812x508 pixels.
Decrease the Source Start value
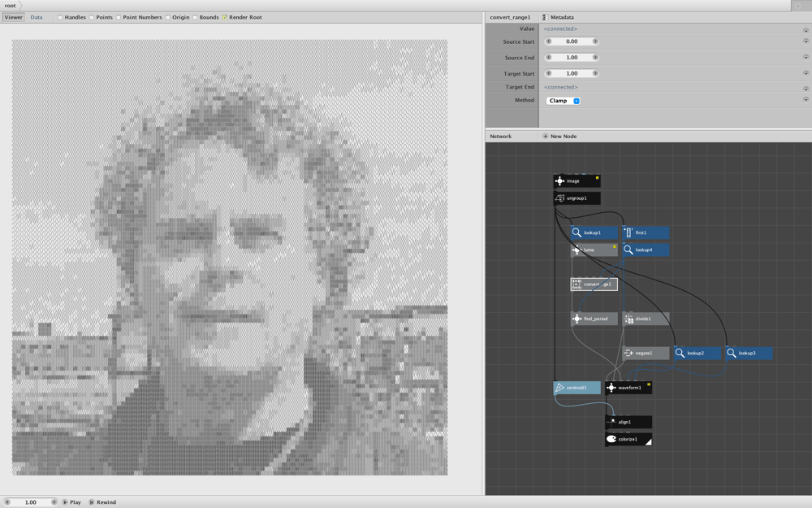coord(548,41)
